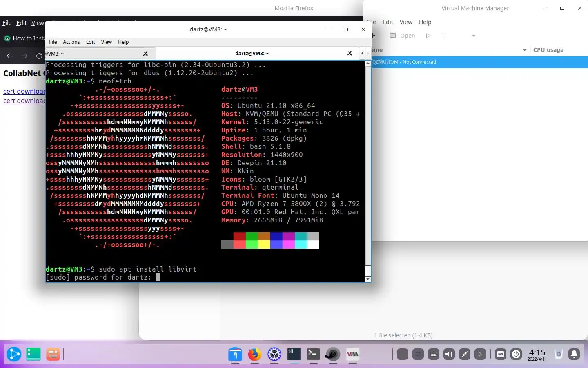Image resolution: width=588 pixels, height=368 pixels.
Task: Click the terminal scrollbar up arrow
Action: tap(368, 63)
